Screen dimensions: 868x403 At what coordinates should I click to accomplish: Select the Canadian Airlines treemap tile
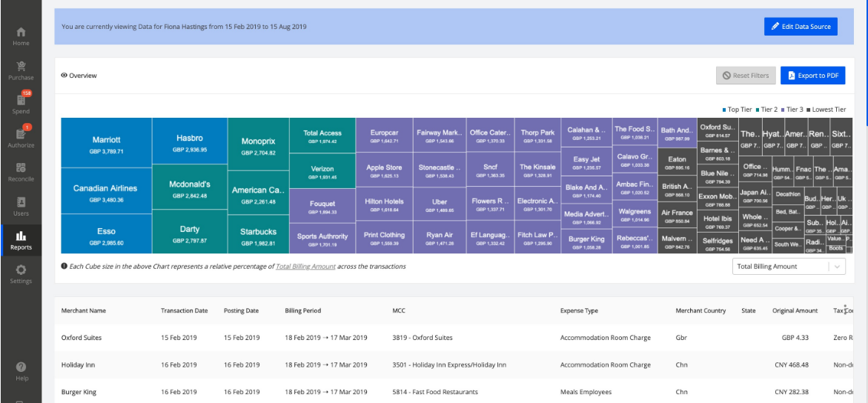[106, 190]
